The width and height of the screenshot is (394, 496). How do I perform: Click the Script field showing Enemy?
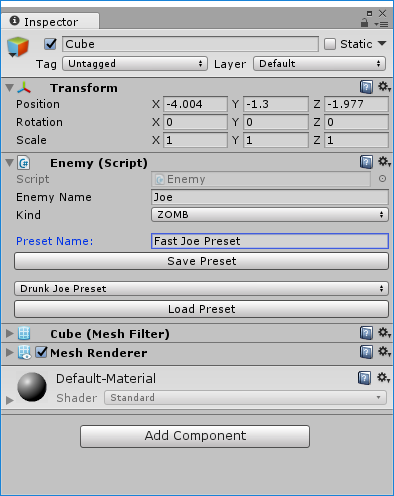(x=261, y=179)
